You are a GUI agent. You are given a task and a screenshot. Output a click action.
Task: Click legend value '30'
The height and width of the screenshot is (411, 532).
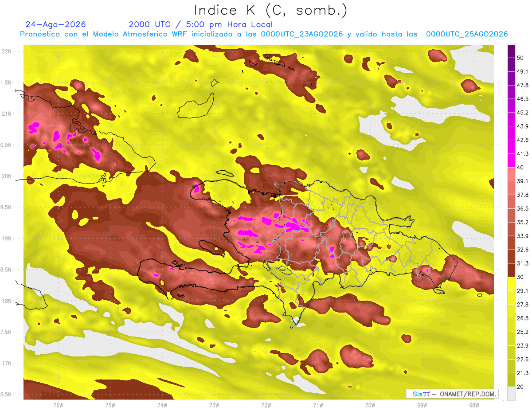pyautogui.click(x=520, y=277)
